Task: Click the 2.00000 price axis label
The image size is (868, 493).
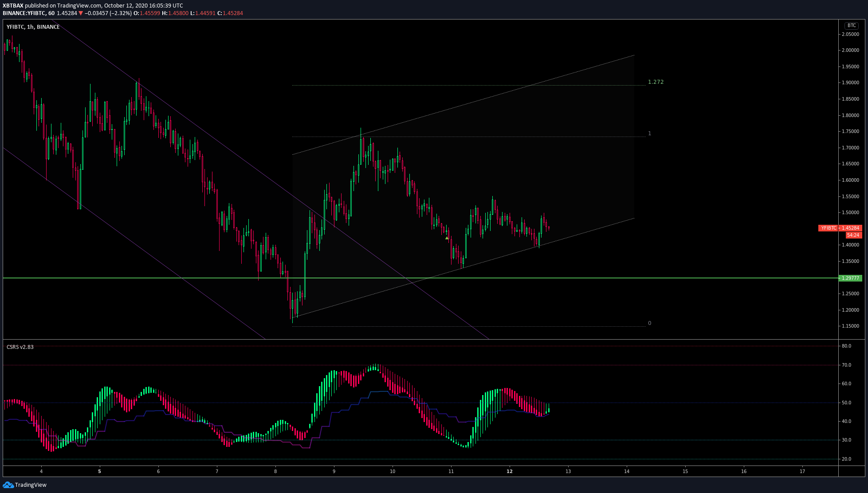Action: pyautogui.click(x=850, y=51)
